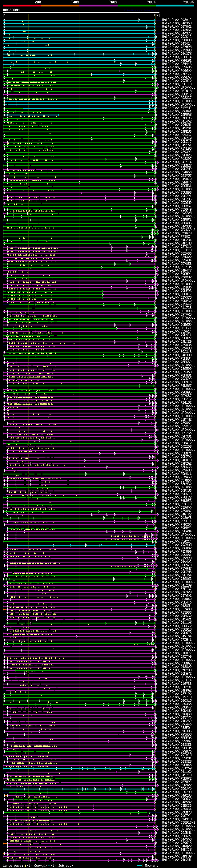197x868 pixels.
Task: Click the UniRef100_Q5G5C1 label
Action: (177, 186)
